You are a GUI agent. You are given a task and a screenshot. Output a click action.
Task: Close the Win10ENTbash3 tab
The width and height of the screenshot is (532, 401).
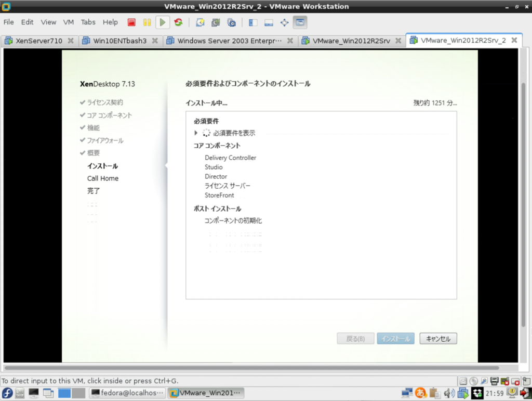tap(155, 41)
